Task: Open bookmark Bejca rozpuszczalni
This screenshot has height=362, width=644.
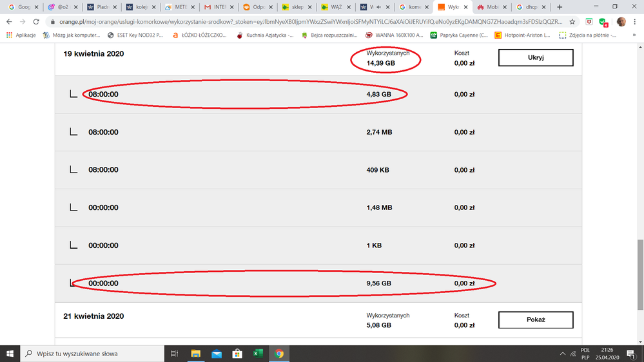Action: (x=329, y=35)
